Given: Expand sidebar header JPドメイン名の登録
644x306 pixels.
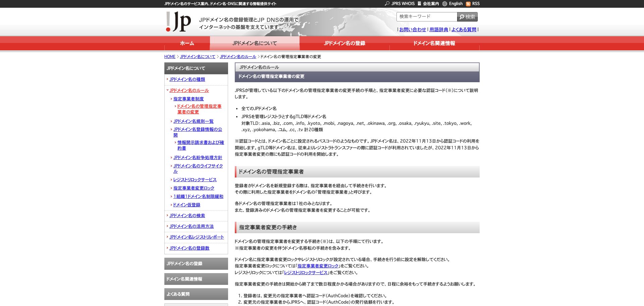Looking at the screenshot, I should pyautogui.click(x=196, y=264).
